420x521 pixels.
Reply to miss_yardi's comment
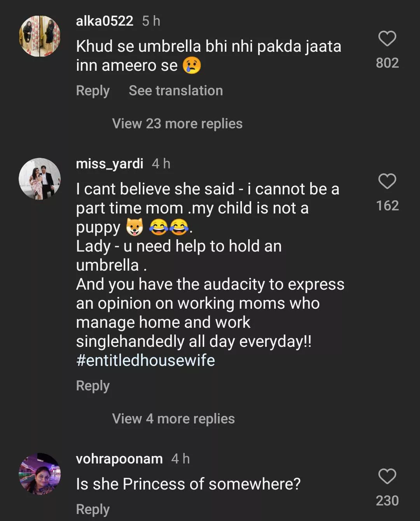93,386
